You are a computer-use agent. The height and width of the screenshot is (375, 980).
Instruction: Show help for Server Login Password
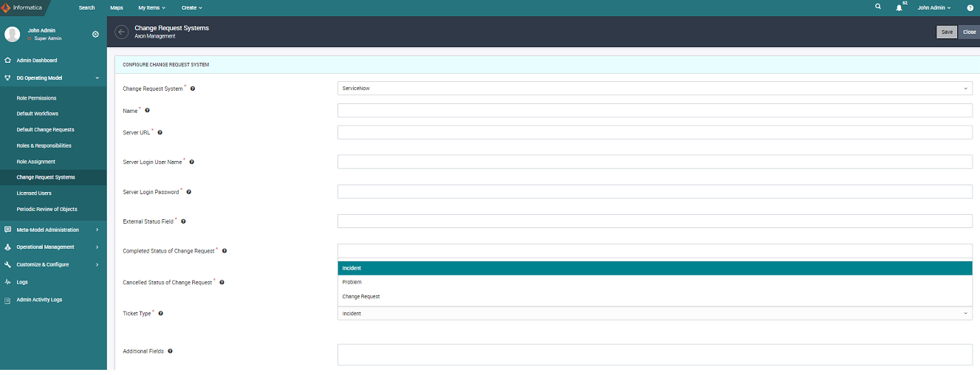(x=188, y=192)
